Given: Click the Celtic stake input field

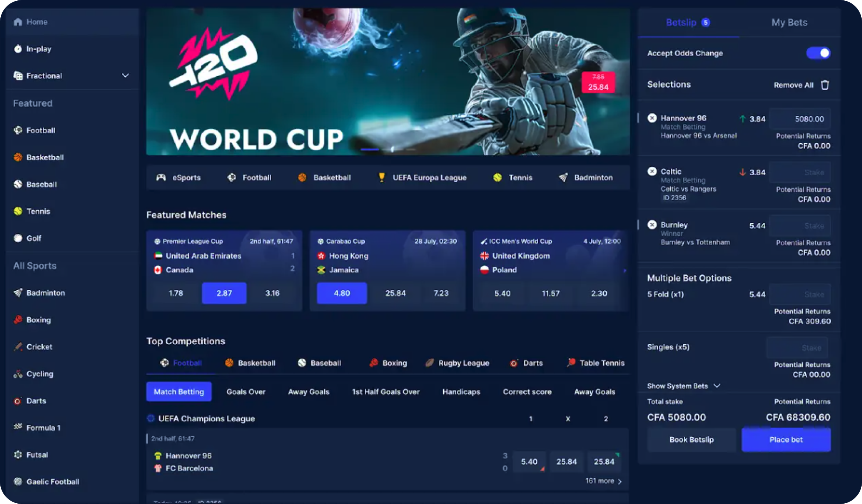Looking at the screenshot, I should click(x=800, y=172).
